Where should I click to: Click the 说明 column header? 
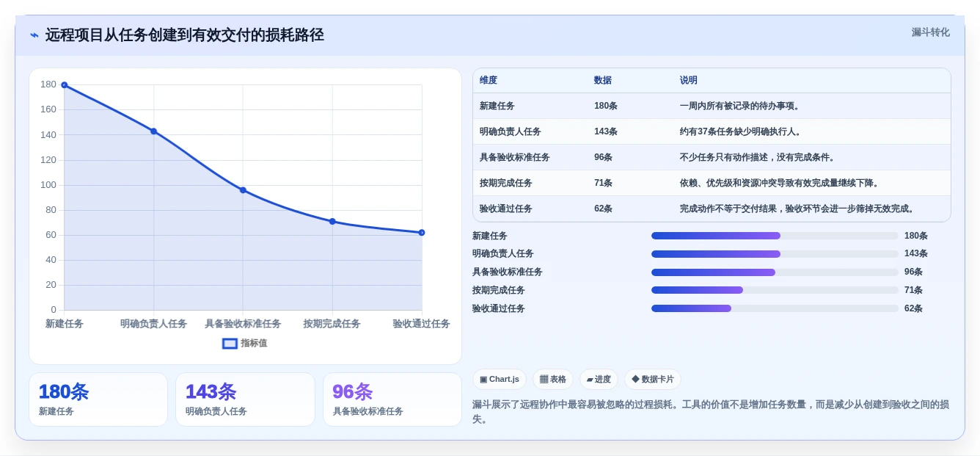(x=689, y=81)
